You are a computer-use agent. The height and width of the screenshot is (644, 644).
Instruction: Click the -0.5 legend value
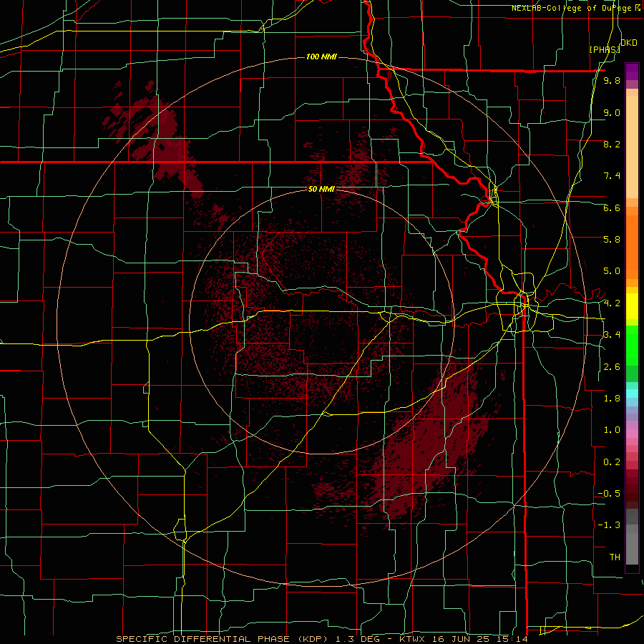(609, 494)
